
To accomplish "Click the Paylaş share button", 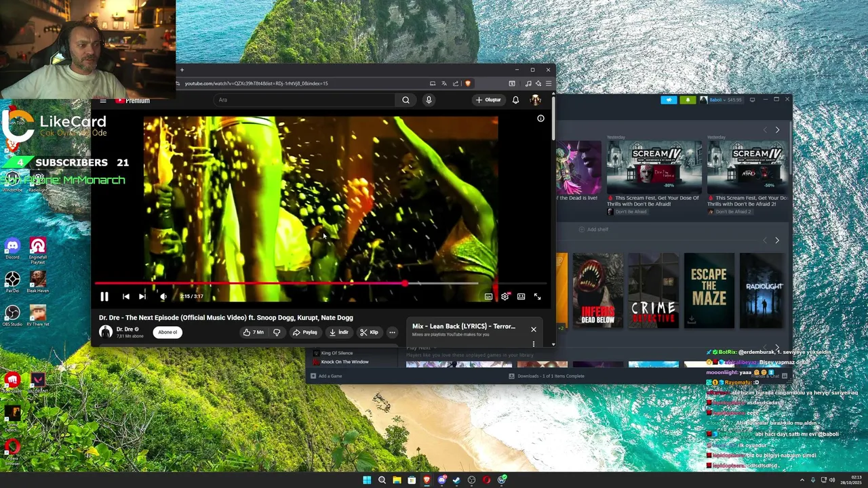I will pyautogui.click(x=305, y=332).
